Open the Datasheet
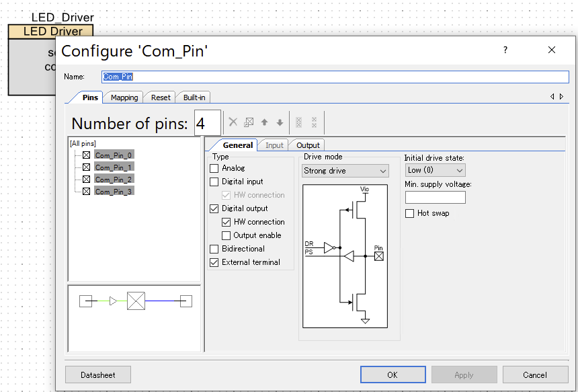Viewport: 578px width, 392px height. (98, 375)
